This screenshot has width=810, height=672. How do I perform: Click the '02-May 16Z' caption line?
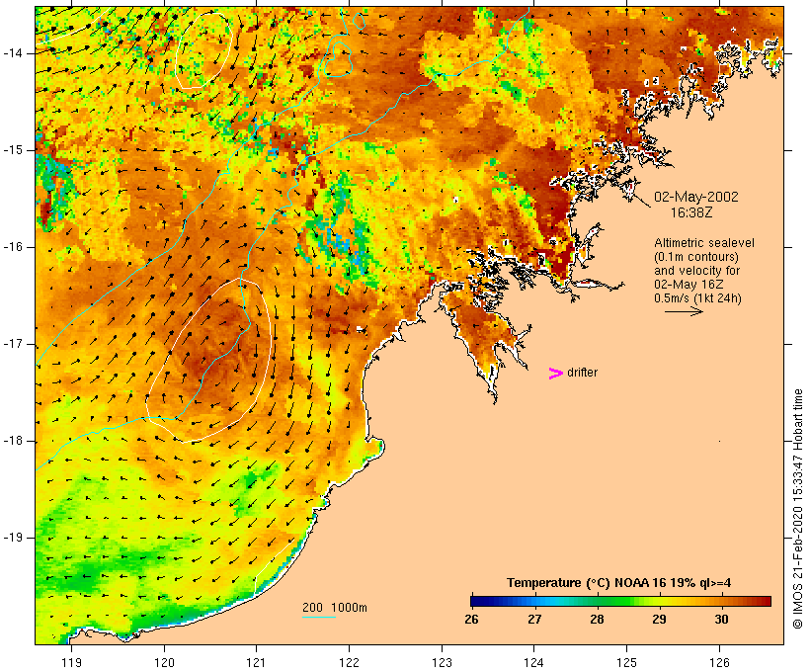pos(688,285)
